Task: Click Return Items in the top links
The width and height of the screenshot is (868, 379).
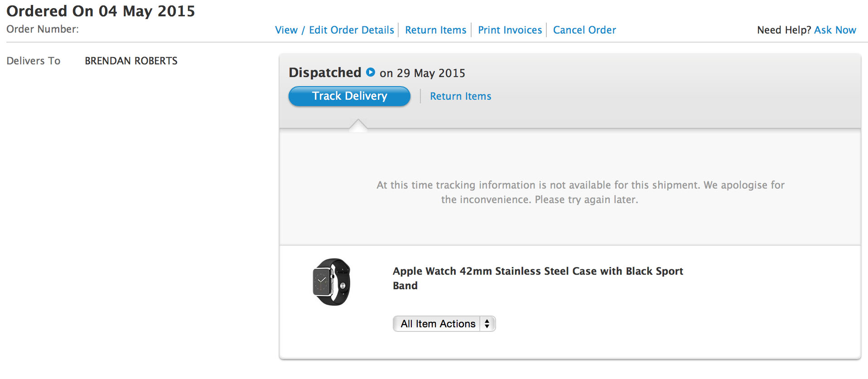Action: [x=435, y=30]
